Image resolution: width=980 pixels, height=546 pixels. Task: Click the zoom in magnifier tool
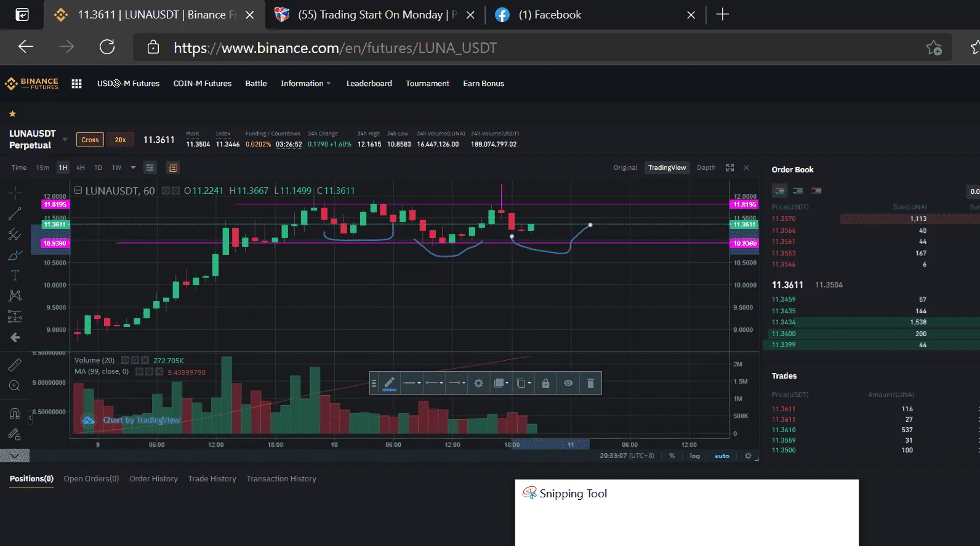15,386
